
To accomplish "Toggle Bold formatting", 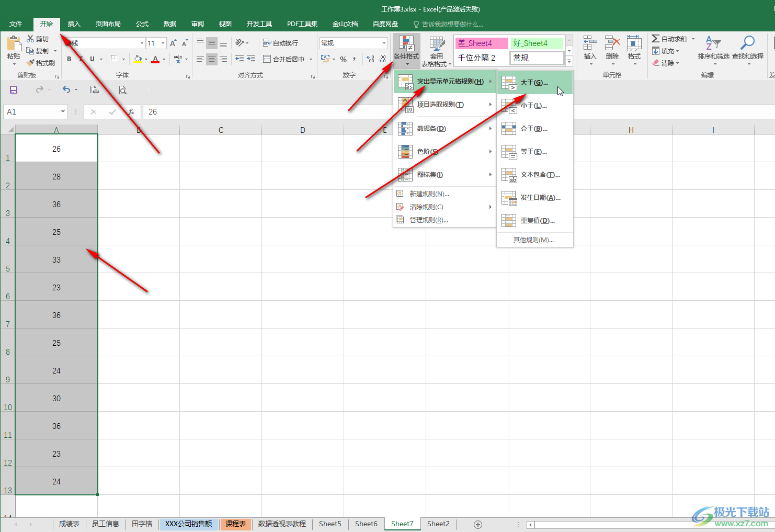I will 69,59.
